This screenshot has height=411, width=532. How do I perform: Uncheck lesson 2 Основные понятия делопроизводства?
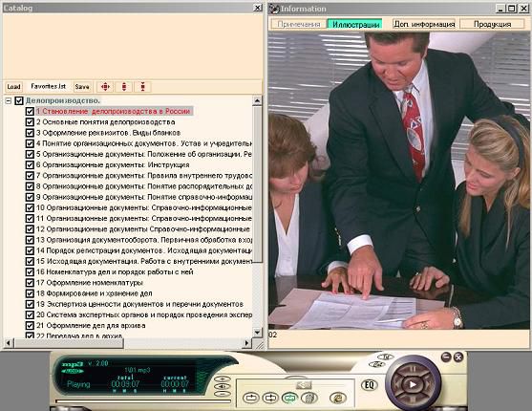pyautogui.click(x=30, y=122)
